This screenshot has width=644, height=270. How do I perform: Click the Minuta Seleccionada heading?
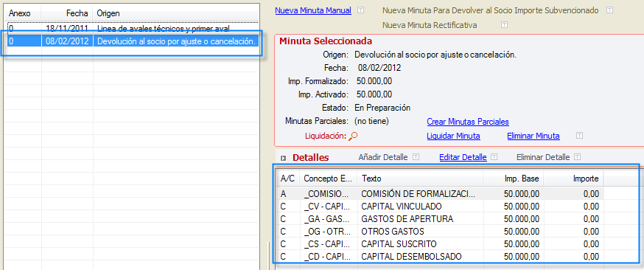[326, 41]
